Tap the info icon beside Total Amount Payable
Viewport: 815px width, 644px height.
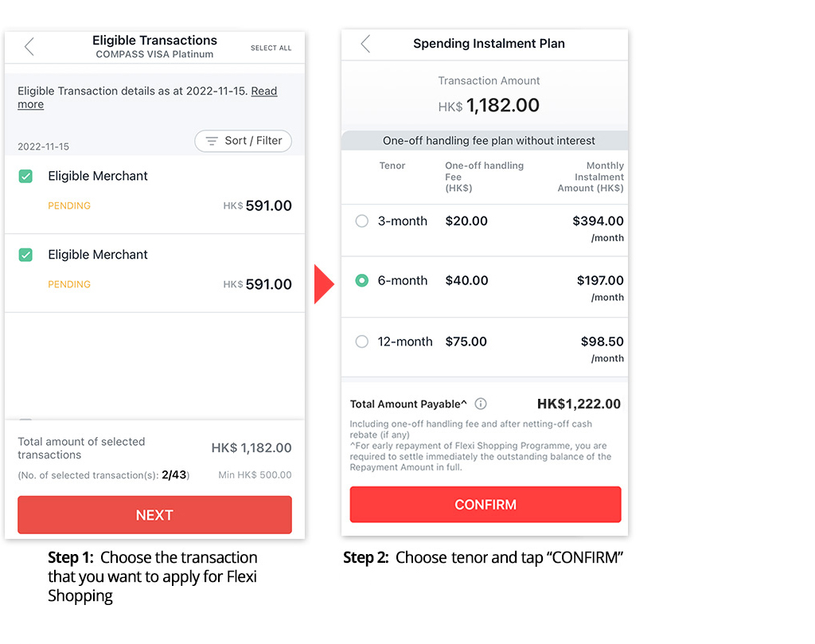[x=481, y=404]
